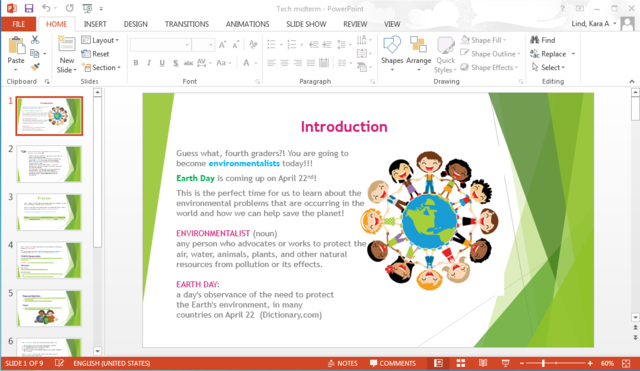Click the zoom out minus button

pyautogui.click(x=522, y=363)
